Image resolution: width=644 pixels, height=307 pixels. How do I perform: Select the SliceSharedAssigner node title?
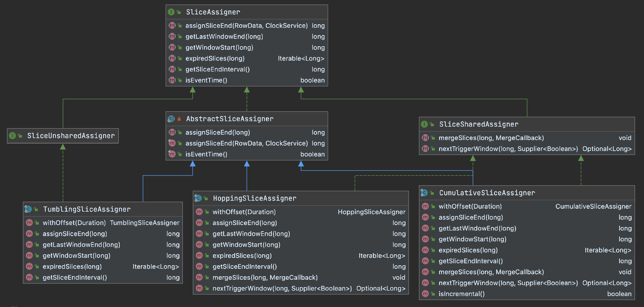479,124
